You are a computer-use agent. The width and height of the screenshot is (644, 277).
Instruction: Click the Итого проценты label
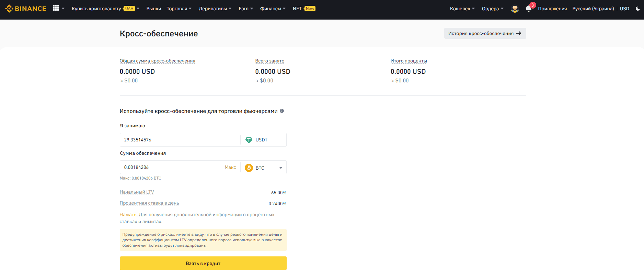click(x=409, y=61)
